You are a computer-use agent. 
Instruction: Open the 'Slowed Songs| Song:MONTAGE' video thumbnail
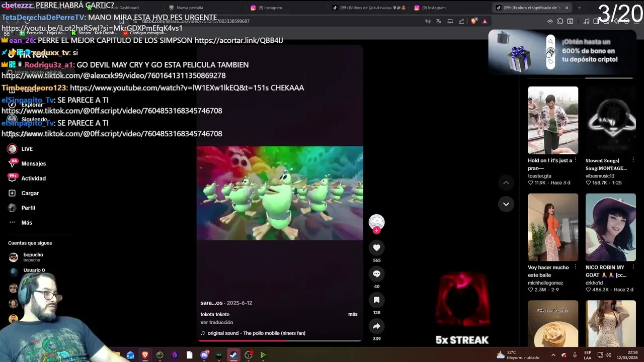610,120
